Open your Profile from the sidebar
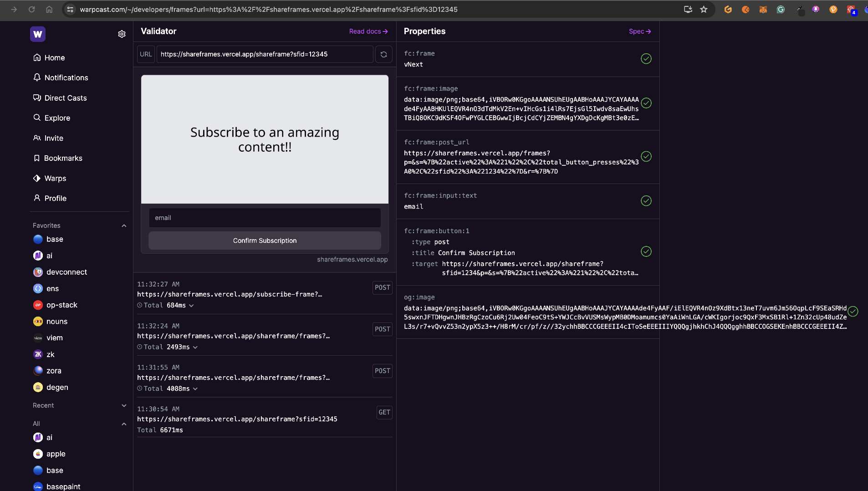This screenshot has height=491, width=868. click(37, 198)
